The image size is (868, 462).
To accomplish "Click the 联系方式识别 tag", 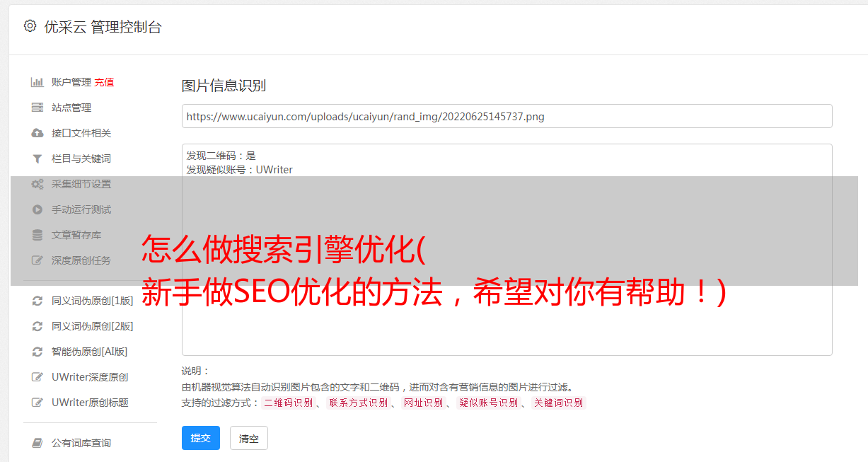I will (358, 403).
